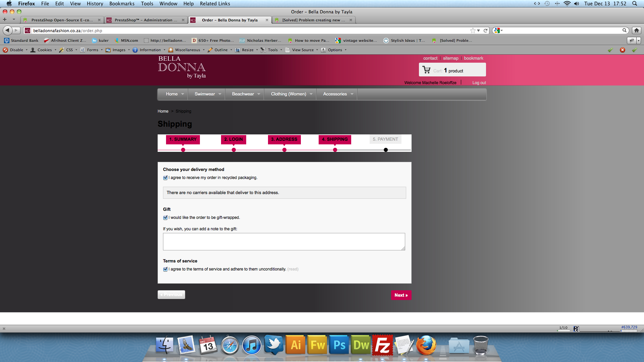Screen dimensions: 644x362
Task: Open the Clothing (Women) dropdown menu
Action: [x=311, y=94]
